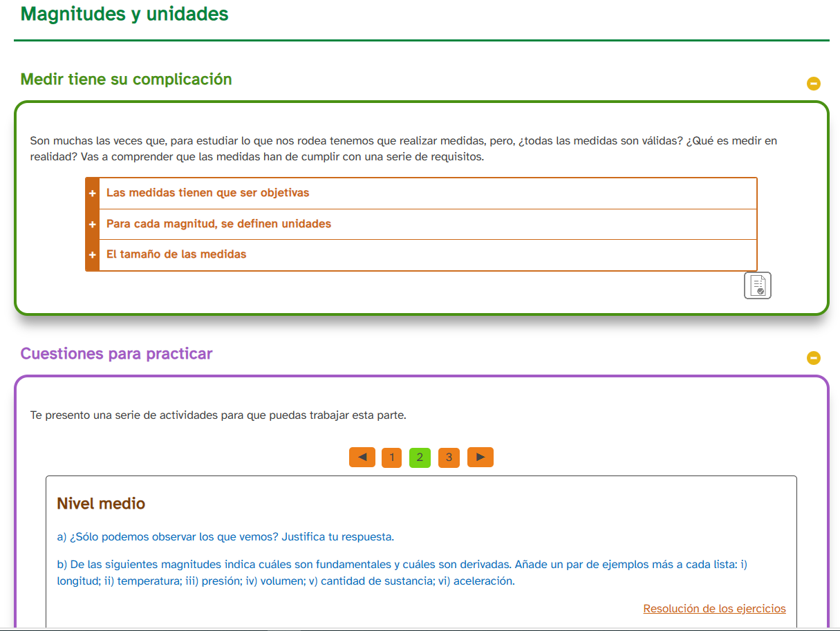Screen dimensions: 840x631
Task: Expand the 'Las medidas tienen que ser objetivas' title
Action: point(207,193)
